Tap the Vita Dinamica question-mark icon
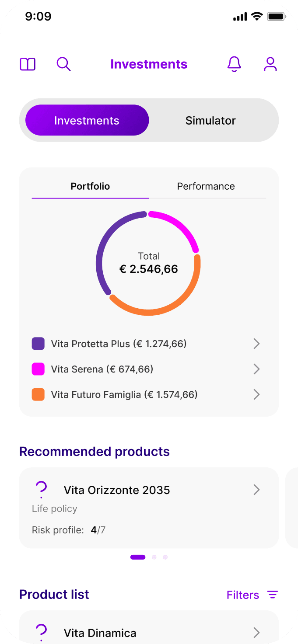298x644 pixels. 41,633
